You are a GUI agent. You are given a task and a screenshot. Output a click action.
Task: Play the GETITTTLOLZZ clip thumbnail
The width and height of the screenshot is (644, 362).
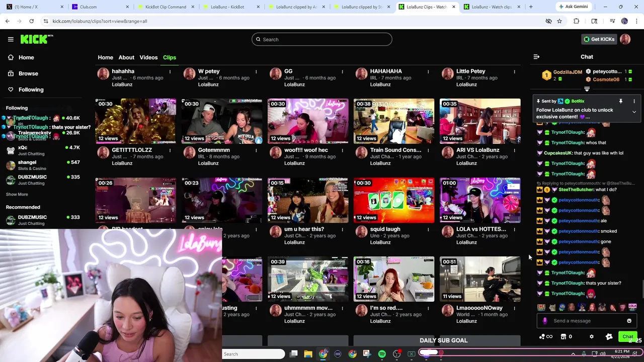tap(136, 121)
